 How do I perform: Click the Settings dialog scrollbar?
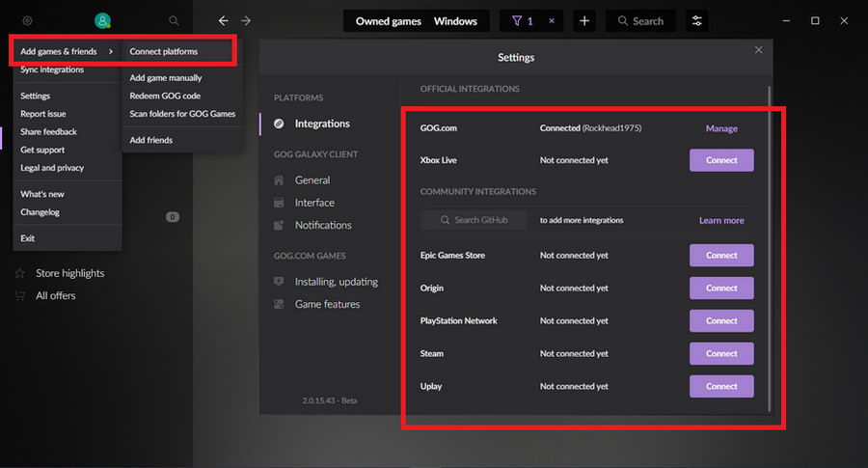(x=769, y=248)
